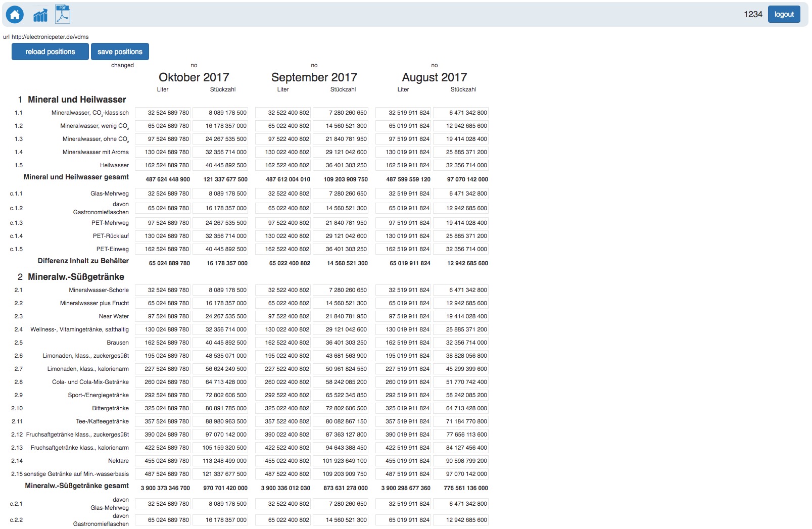This screenshot has height=529, width=812.
Task: Click the Mineralw.-Süßgetränke section heading
Action: tap(76, 277)
